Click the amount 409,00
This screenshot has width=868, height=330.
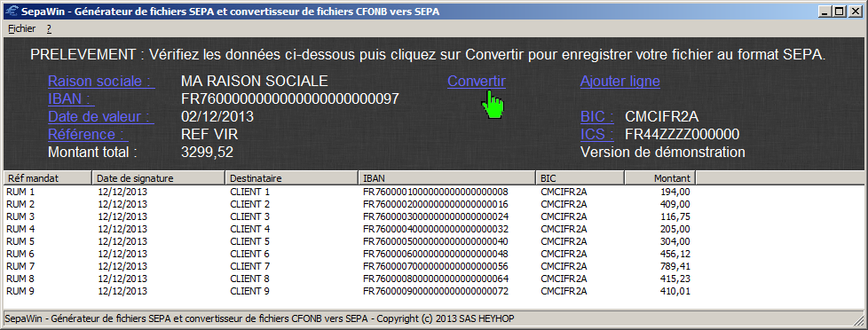[675, 204]
